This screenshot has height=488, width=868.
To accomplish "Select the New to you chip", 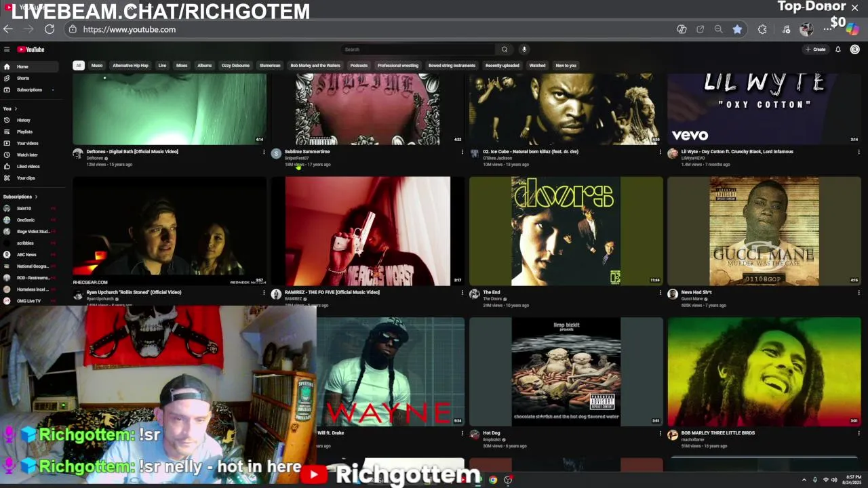I will coord(566,66).
